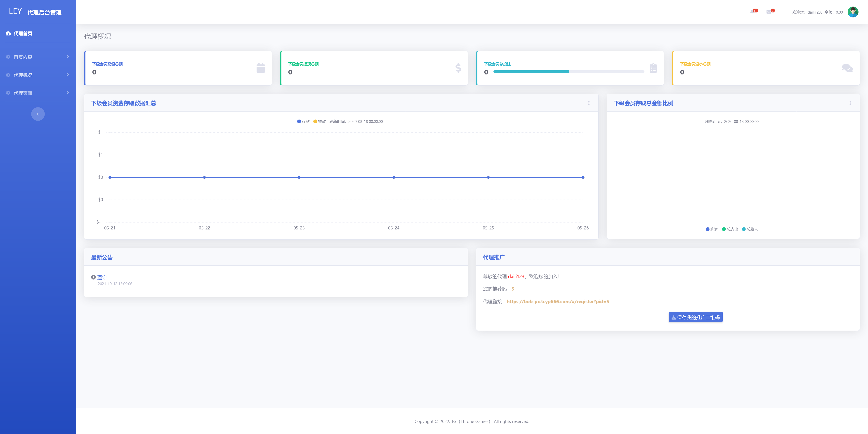Screen dimensions: 868x434
Task: Open three-dot menu of 下级会员资金存取数据汇总
Action: coord(589,103)
